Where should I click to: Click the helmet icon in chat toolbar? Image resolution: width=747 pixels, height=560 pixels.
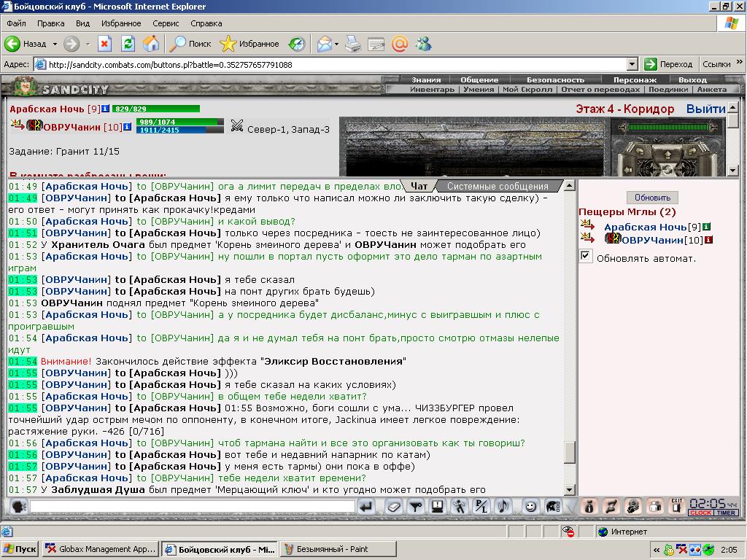tap(553, 507)
